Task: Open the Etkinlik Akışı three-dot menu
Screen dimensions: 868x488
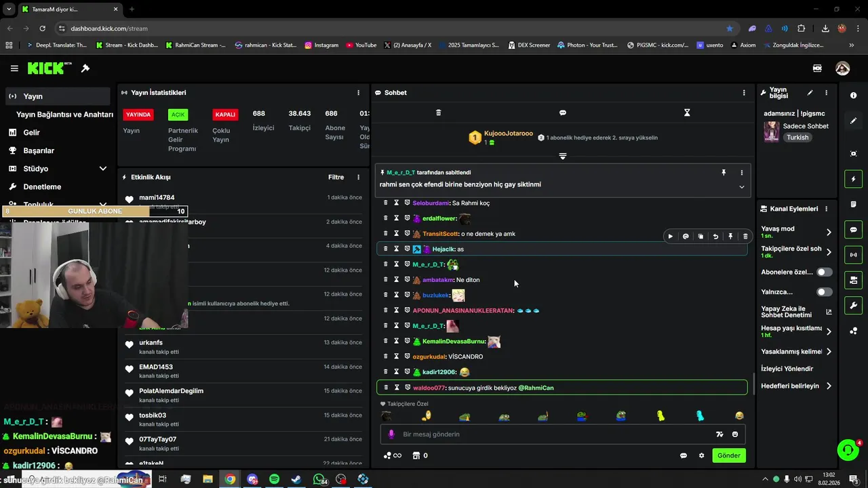Action: 359,178
